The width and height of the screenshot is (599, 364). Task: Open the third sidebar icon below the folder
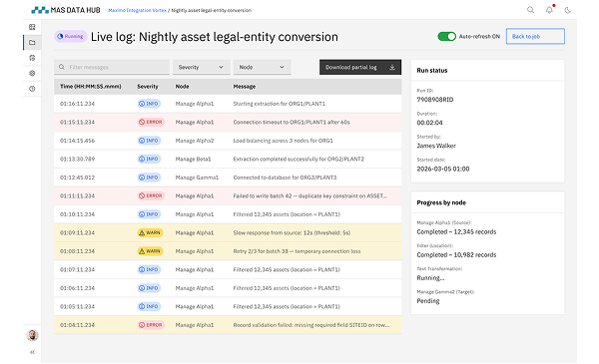32,58
